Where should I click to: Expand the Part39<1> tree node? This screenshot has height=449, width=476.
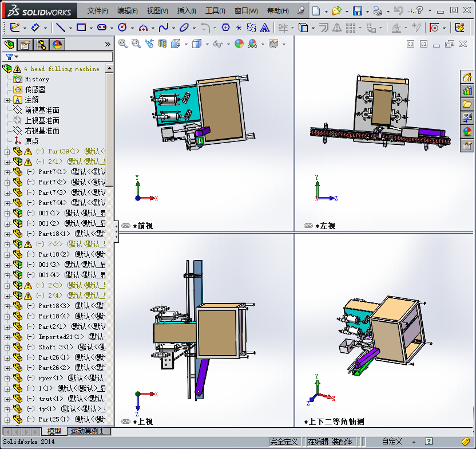(7, 152)
